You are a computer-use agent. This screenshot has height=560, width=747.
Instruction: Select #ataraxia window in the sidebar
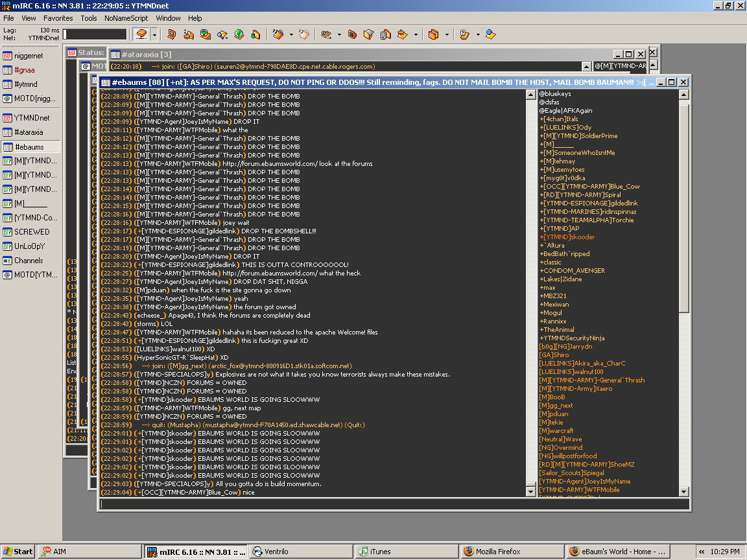point(29,132)
